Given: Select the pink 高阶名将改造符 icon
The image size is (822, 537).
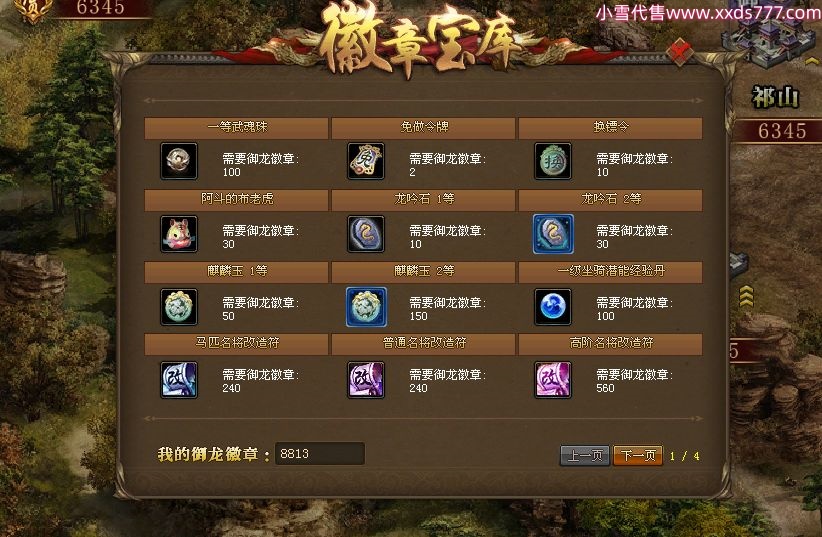Looking at the screenshot, I should coord(553,380).
